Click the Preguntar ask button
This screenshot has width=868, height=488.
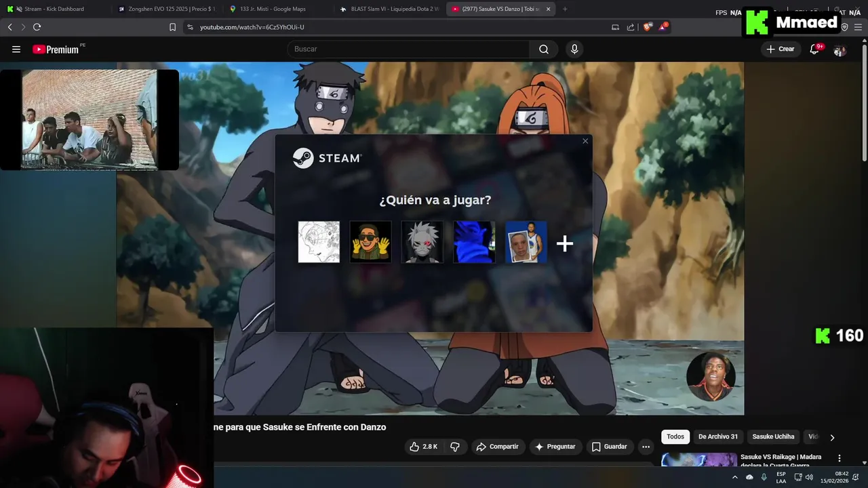[555, 447]
